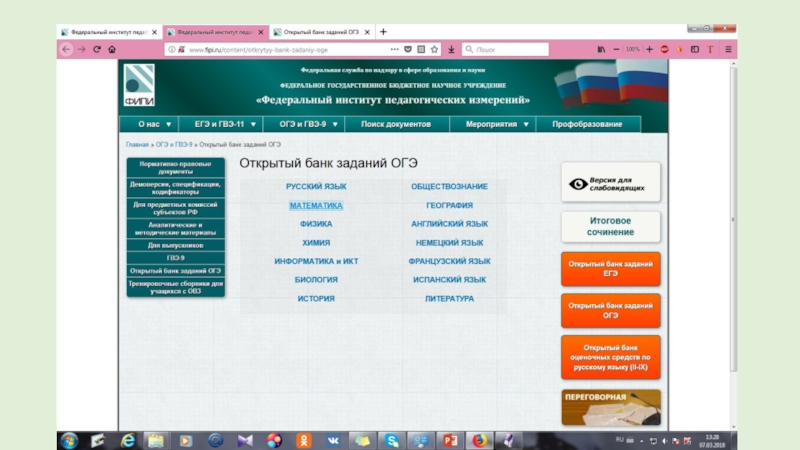The width and height of the screenshot is (800, 450).
Task: Open Демоверсии, спецификации, кодификаторы sidebar item
Action: [176, 188]
